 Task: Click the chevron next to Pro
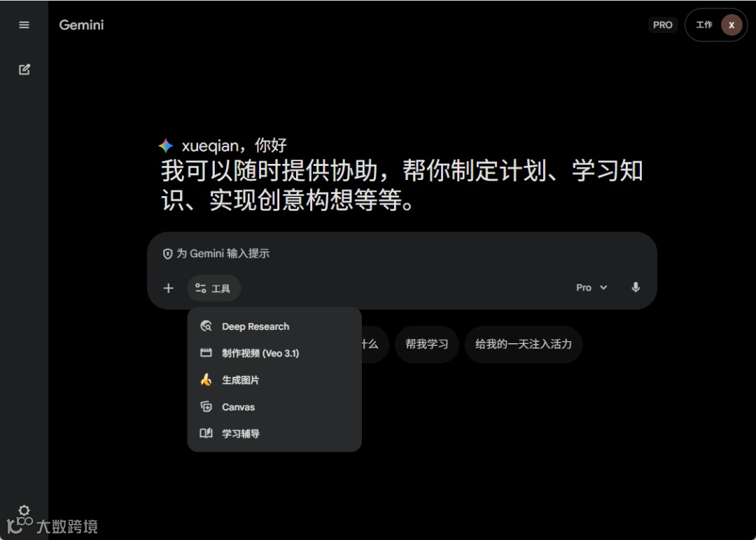603,288
